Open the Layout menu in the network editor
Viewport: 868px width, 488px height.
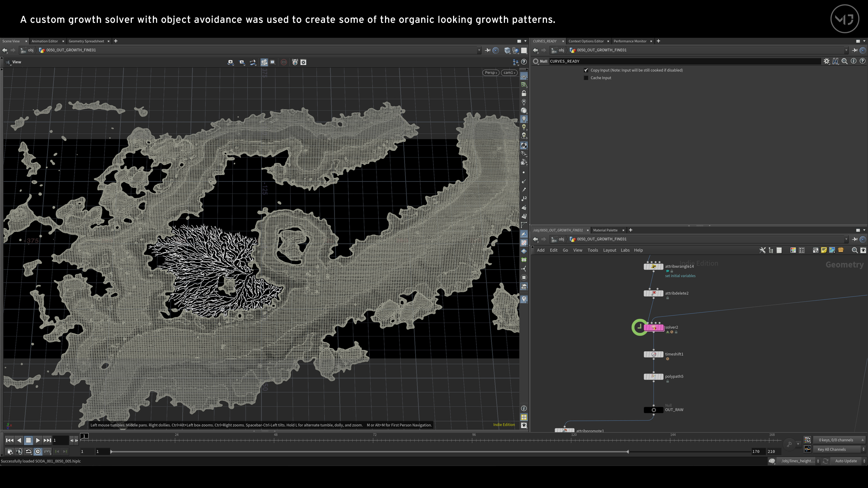pyautogui.click(x=609, y=250)
